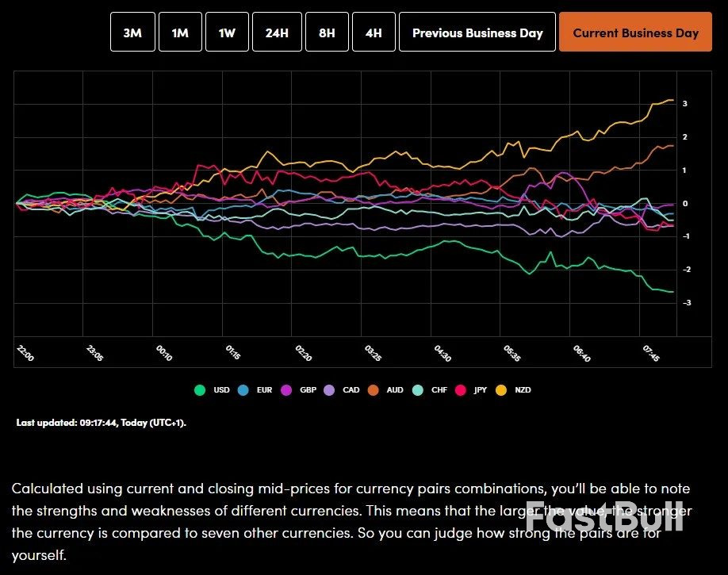Switch to the 4H timeframe

click(374, 32)
